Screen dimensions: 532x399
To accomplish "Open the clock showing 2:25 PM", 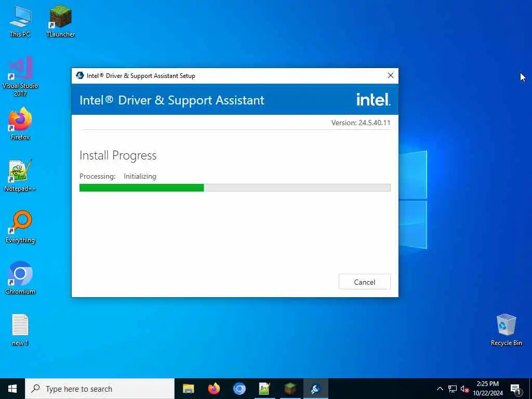I will pos(488,389).
